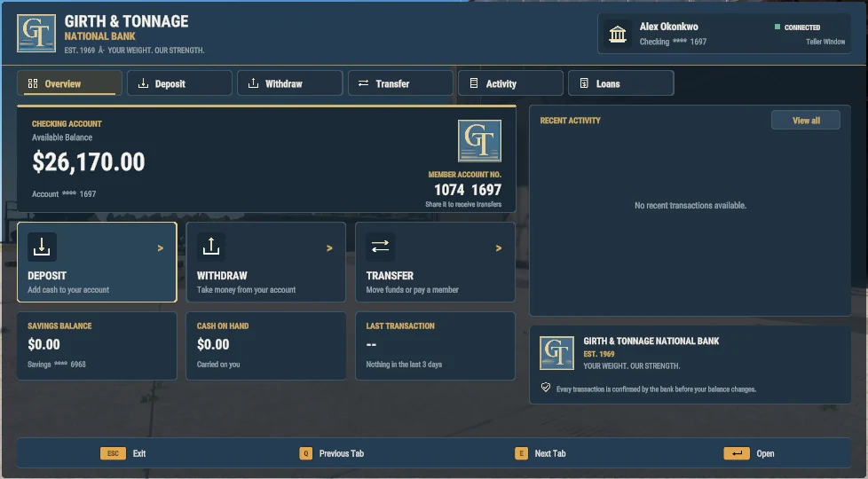Click the GT bank logo in header
The image size is (868, 479).
tap(36, 33)
